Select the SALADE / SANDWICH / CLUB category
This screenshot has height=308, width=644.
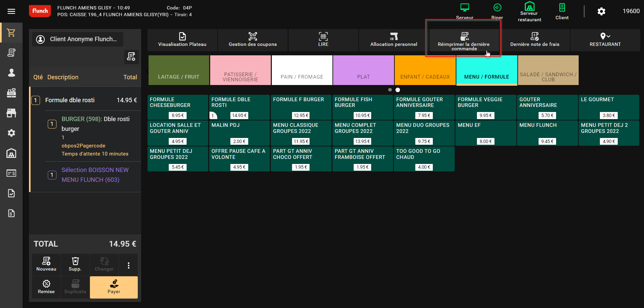(548, 70)
